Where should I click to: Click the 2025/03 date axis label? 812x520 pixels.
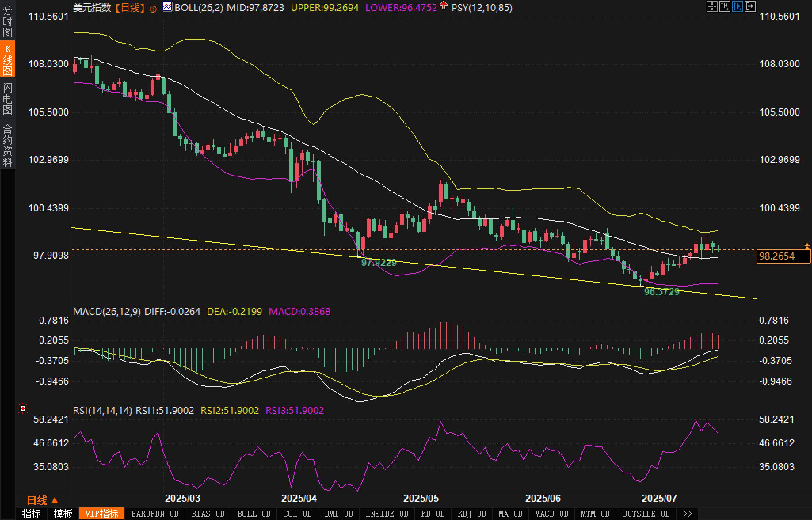(183, 498)
